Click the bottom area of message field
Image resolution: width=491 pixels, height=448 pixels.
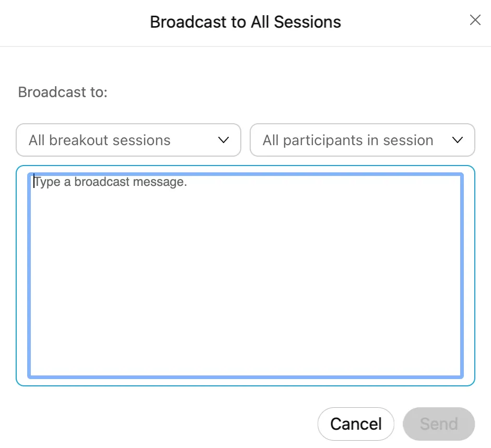pos(245,360)
